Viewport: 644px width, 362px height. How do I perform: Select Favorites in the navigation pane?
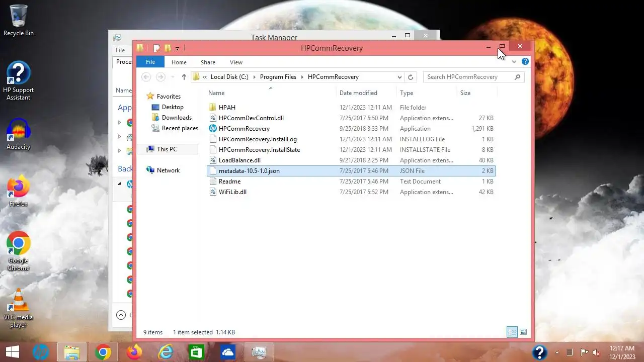(169, 97)
